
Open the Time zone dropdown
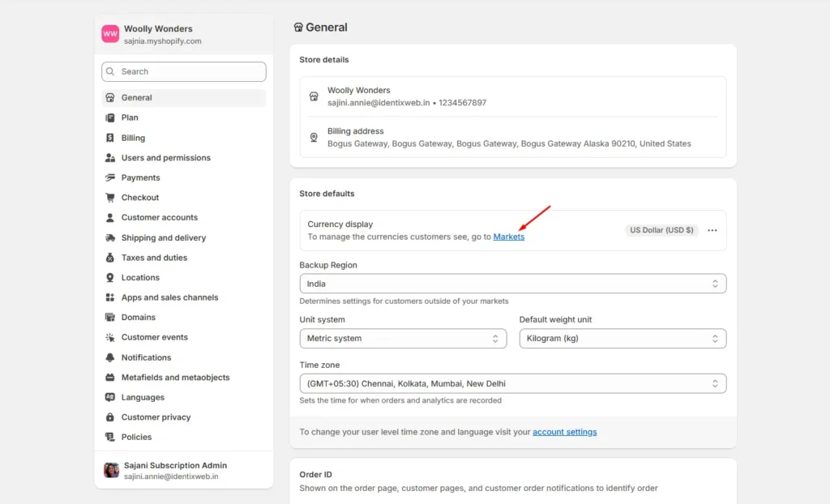pos(512,383)
